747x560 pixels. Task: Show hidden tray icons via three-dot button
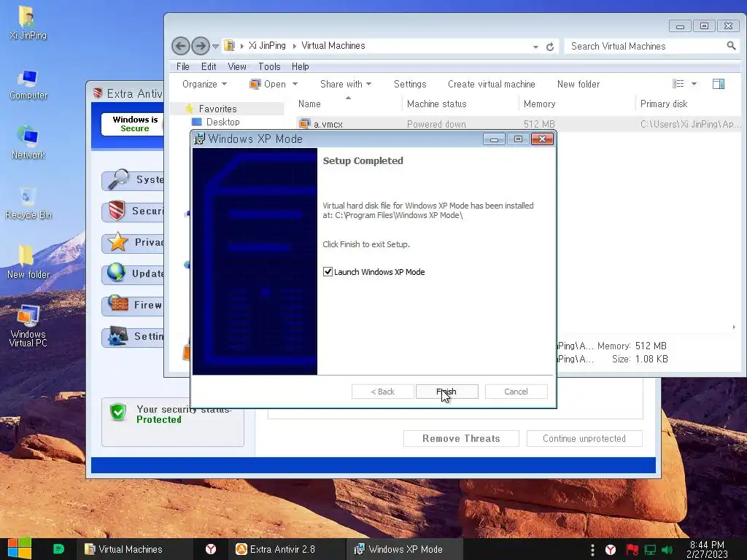point(592,550)
